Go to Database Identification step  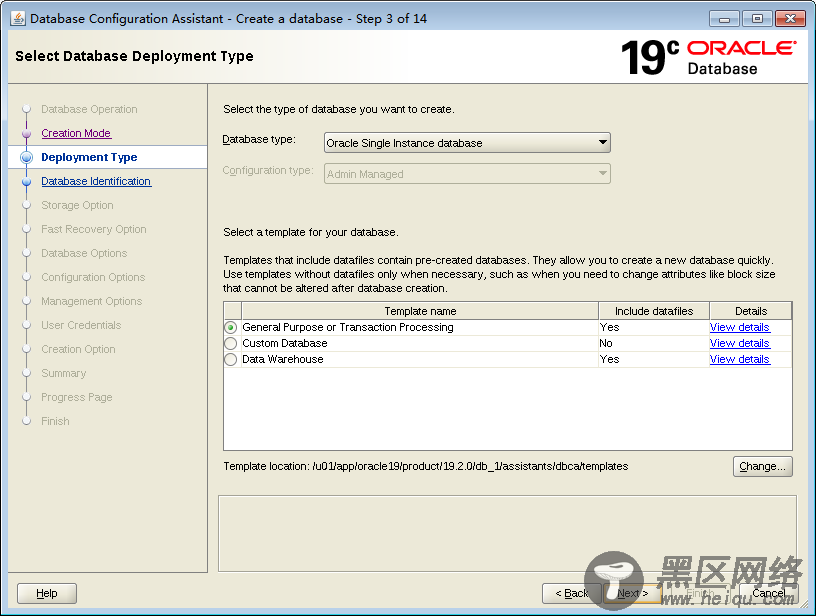point(96,181)
